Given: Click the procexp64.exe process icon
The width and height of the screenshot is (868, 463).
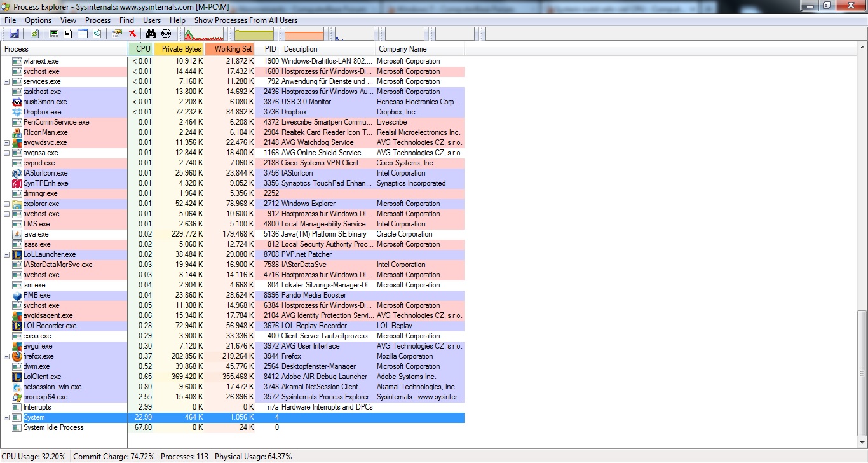Looking at the screenshot, I should point(17,397).
